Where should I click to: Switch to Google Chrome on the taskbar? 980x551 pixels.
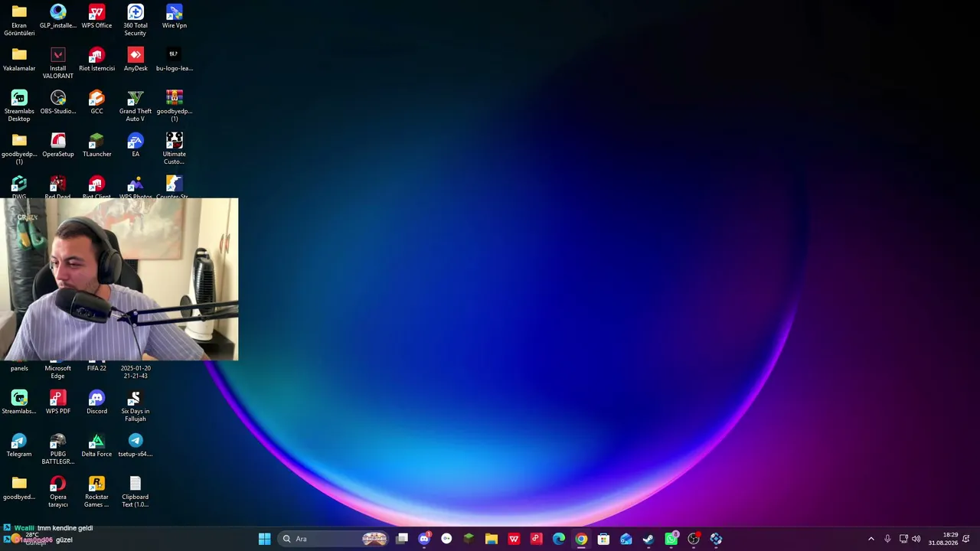click(581, 539)
